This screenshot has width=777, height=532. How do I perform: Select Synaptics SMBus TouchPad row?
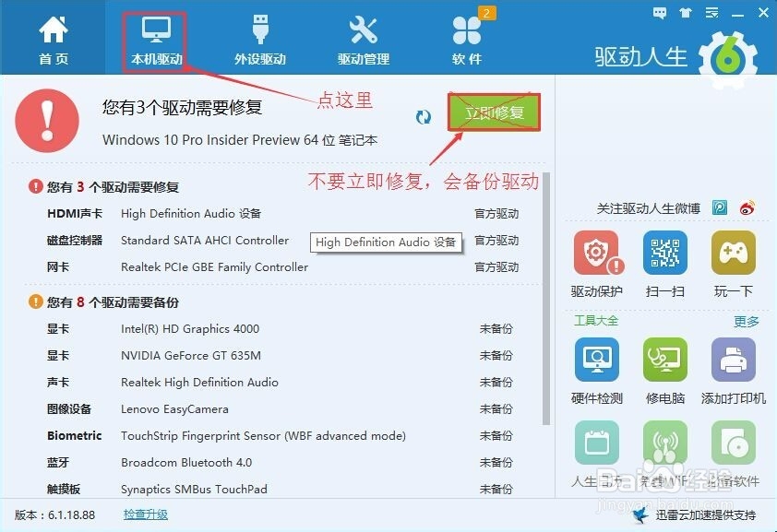(280, 489)
